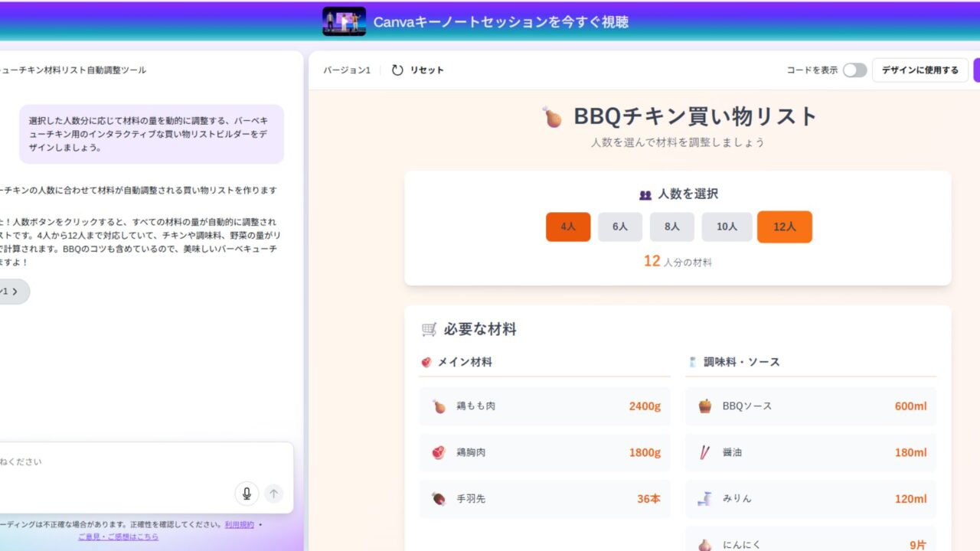Click the 手羽先 item icon
Screen dimensions: 980x551
click(x=438, y=499)
